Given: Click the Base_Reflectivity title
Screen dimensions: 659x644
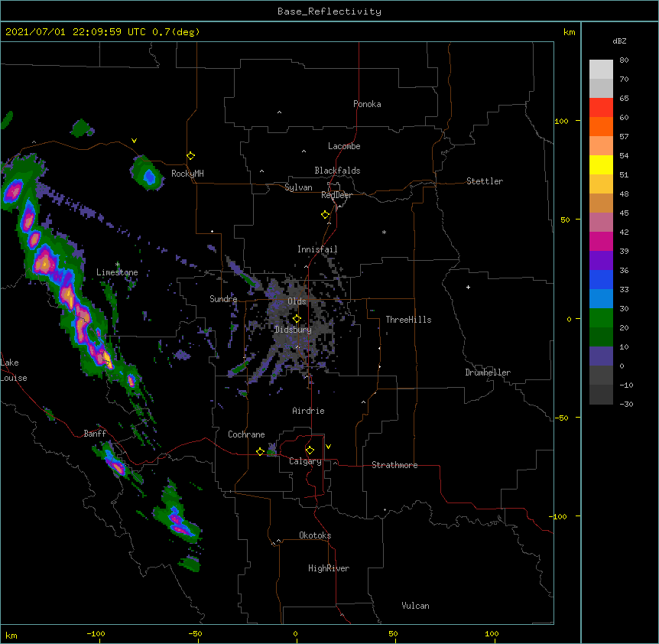Looking at the screenshot, I should click(x=329, y=11).
